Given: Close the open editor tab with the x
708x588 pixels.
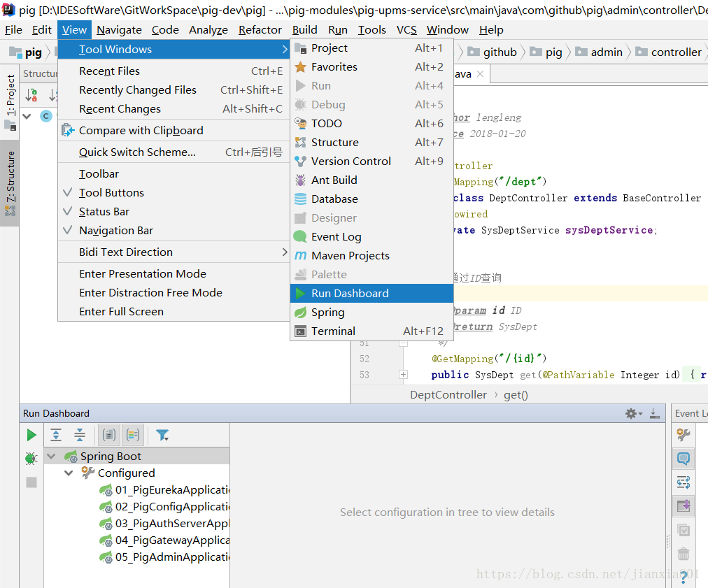Looking at the screenshot, I should coord(481,74).
